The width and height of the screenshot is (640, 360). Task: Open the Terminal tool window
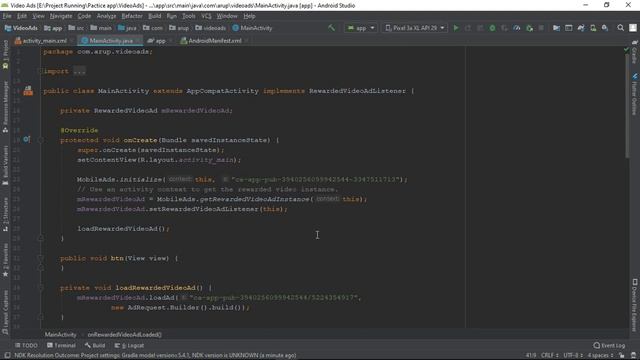[61, 345]
